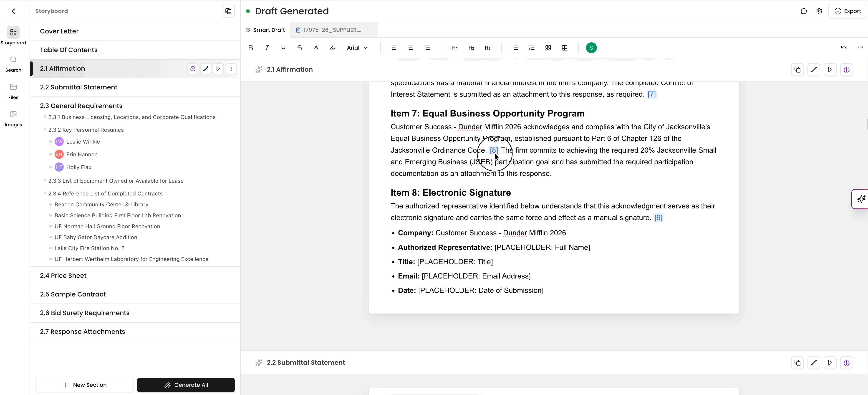Select Table Of Contents section

[x=135, y=50]
